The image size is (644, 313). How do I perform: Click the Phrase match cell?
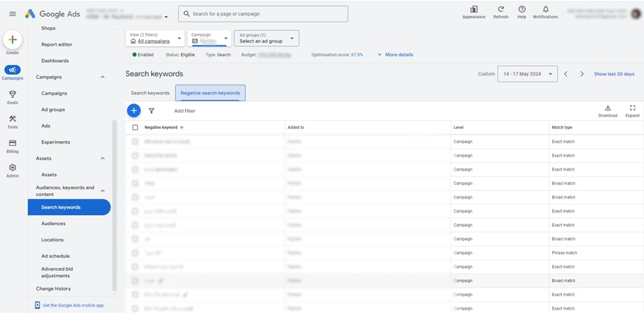564,253
